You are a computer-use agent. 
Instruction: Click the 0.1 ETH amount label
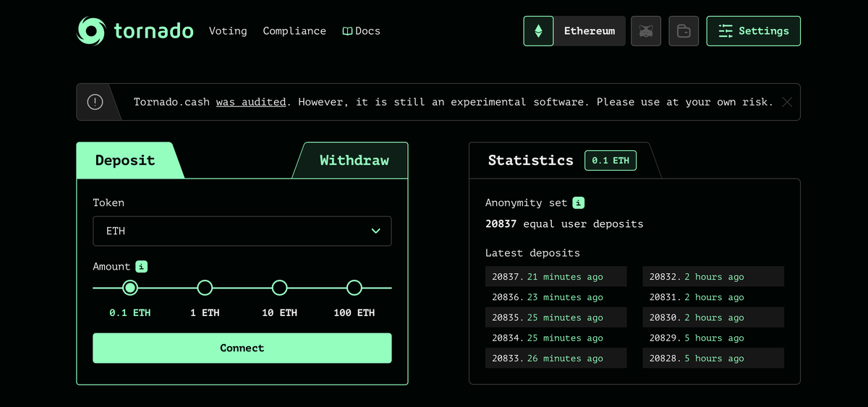point(130,313)
